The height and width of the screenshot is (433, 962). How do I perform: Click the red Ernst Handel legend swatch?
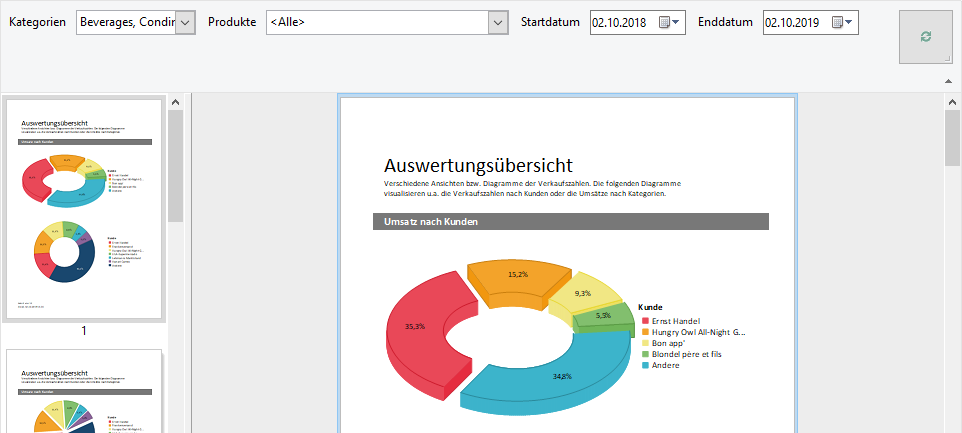pyautogui.click(x=645, y=320)
